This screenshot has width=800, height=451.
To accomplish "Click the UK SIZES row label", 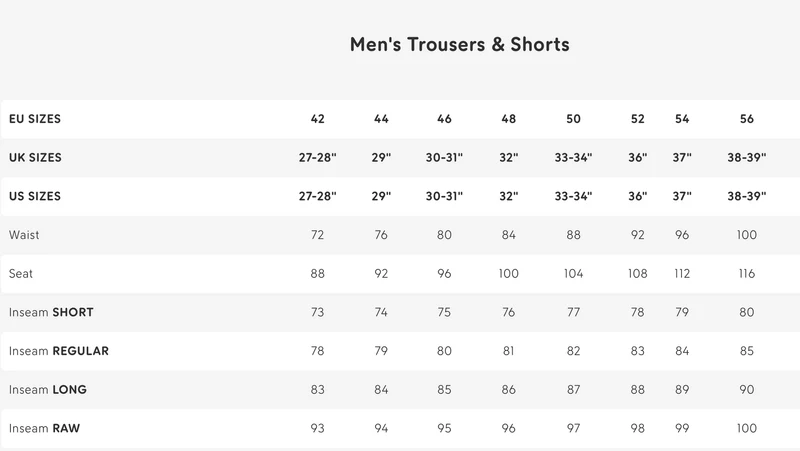I will point(35,158).
